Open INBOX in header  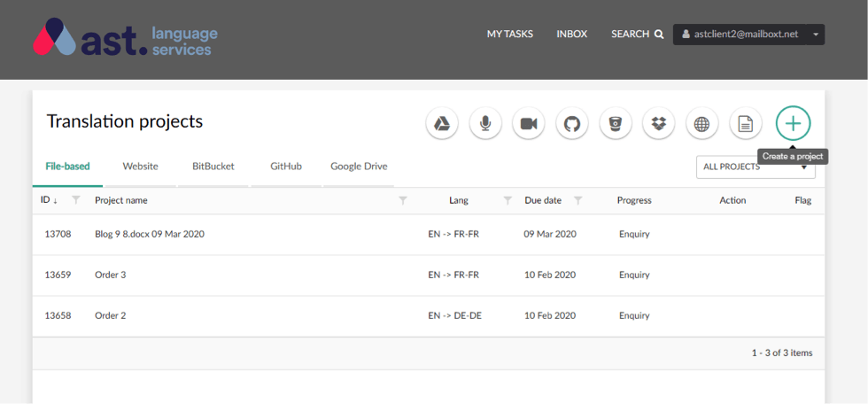point(572,35)
